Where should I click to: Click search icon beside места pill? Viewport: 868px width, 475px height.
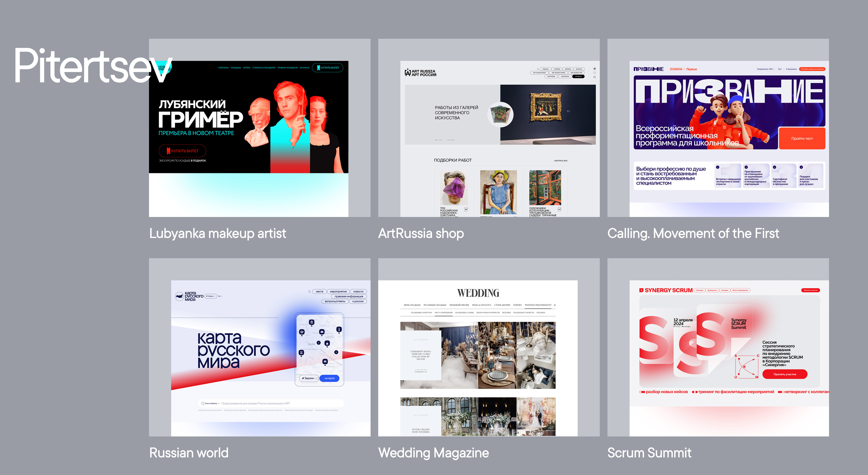pos(309,292)
